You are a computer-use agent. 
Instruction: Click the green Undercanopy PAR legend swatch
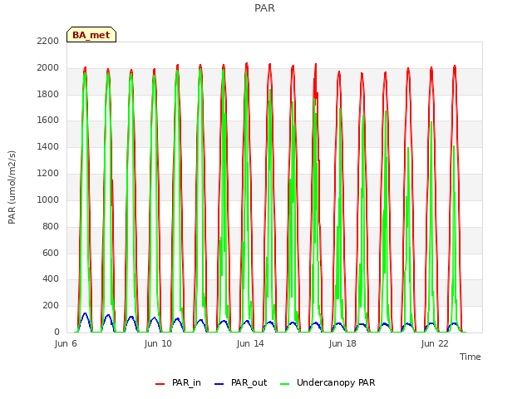[x=285, y=384]
